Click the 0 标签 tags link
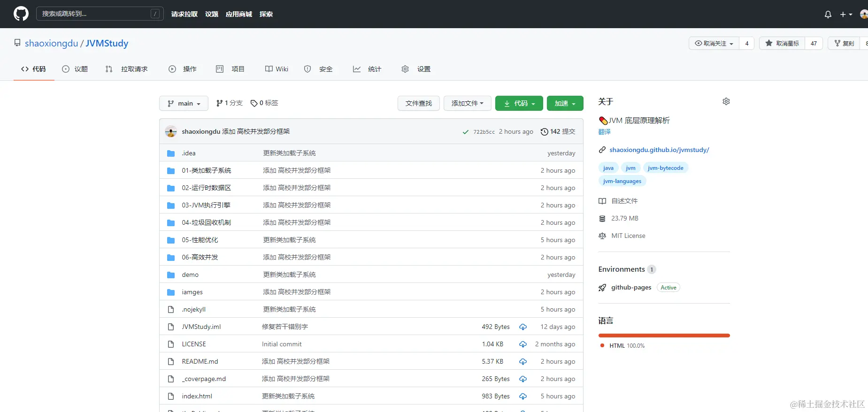Image resolution: width=868 pixels, height=412 pixels. pos(264,103)
